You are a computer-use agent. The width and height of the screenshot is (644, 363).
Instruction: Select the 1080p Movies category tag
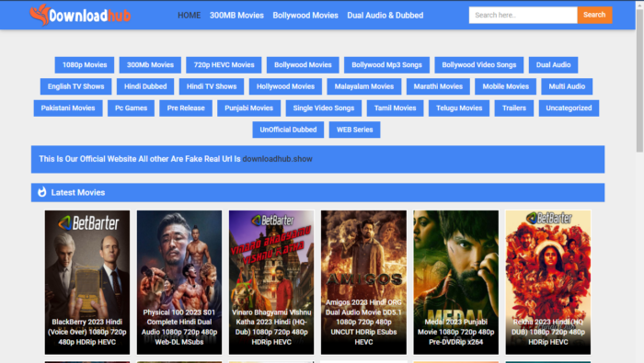pyautogui.click(x=85, y=65)
